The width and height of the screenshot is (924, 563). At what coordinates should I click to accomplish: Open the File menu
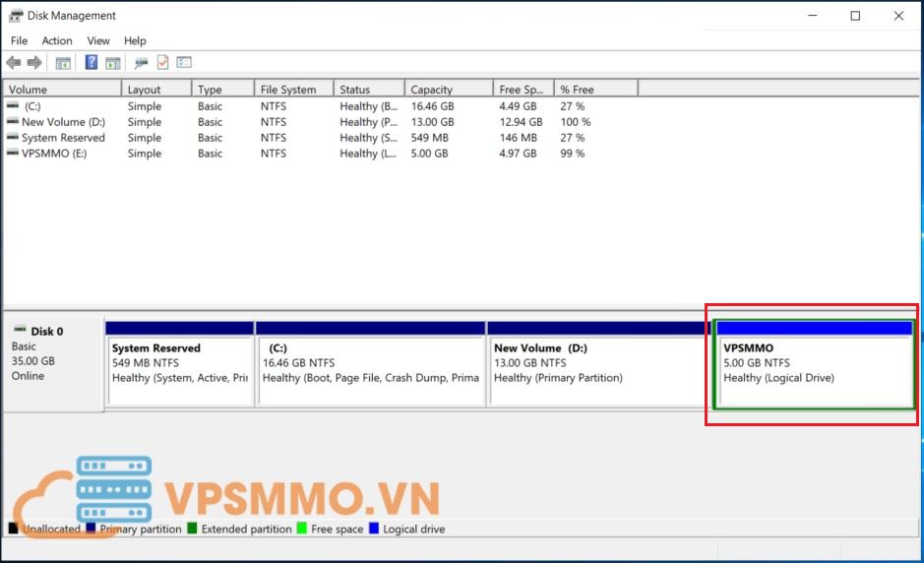click(19, 40)
